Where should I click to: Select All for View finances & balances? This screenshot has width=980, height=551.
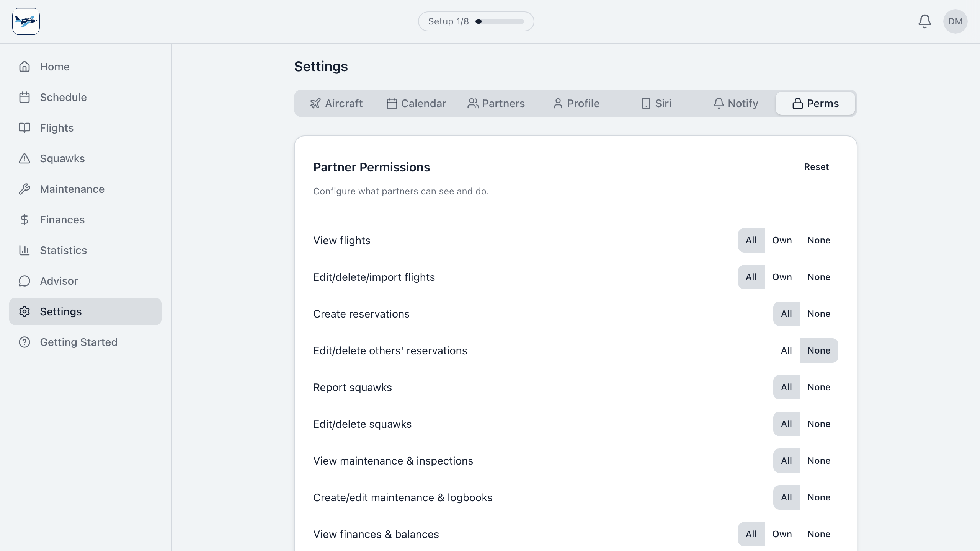click(751, 534)
